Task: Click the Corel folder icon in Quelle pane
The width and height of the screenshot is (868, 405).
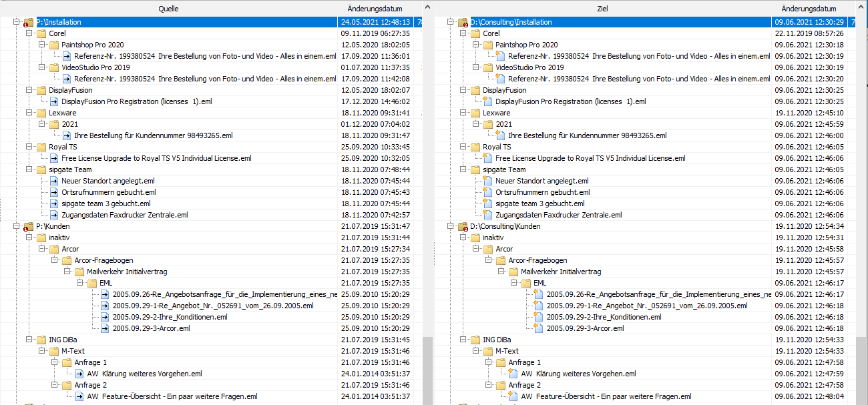Action: (41, 34)
